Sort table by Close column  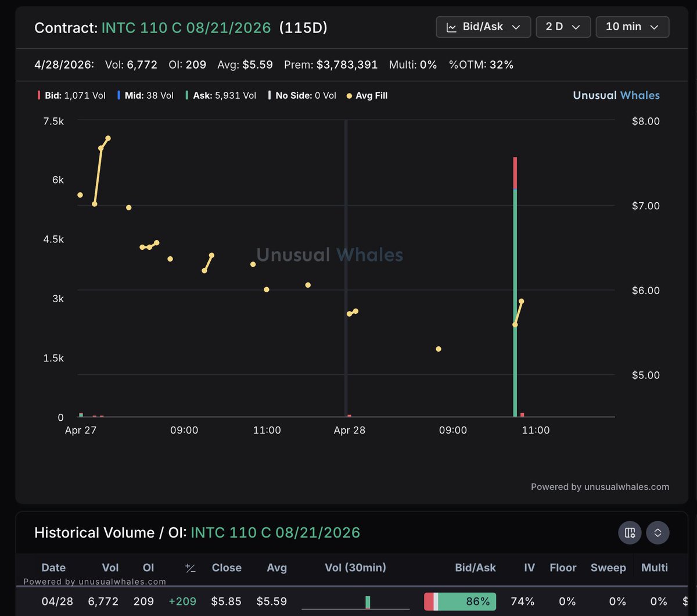pyautogui.click(x=227, y=568)
